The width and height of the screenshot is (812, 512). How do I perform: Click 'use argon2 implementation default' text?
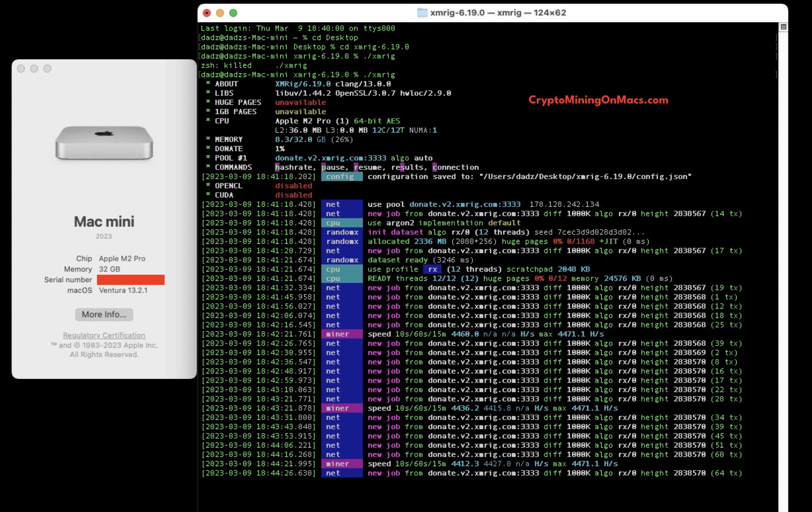click(x=444, y=223)
